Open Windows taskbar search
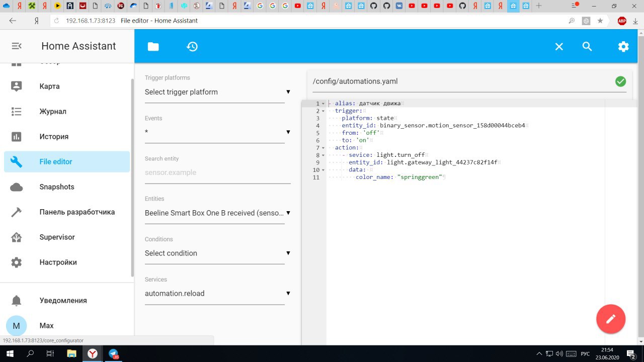This screenshot has height=362, width=644. (x=30, y=354)
